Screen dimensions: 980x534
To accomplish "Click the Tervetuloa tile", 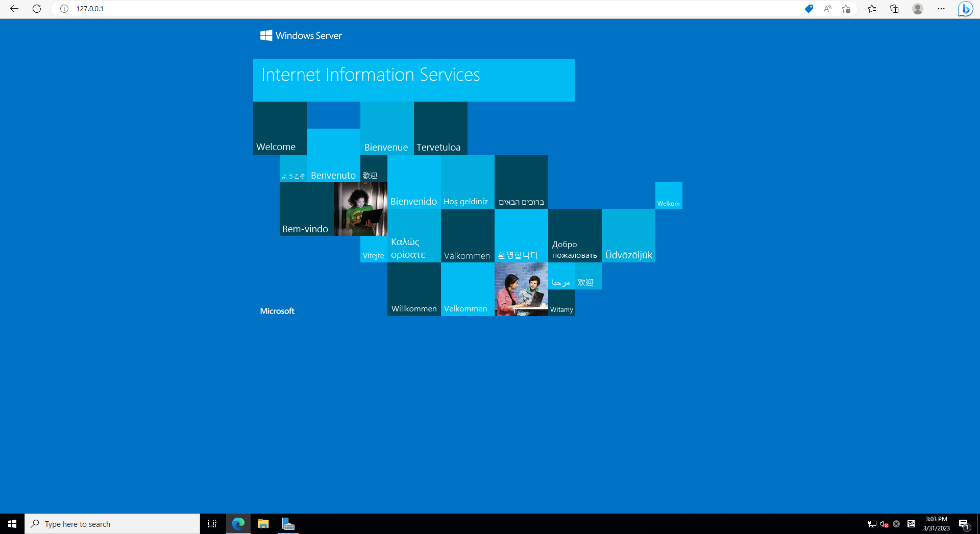I will [x=440, y=128].
